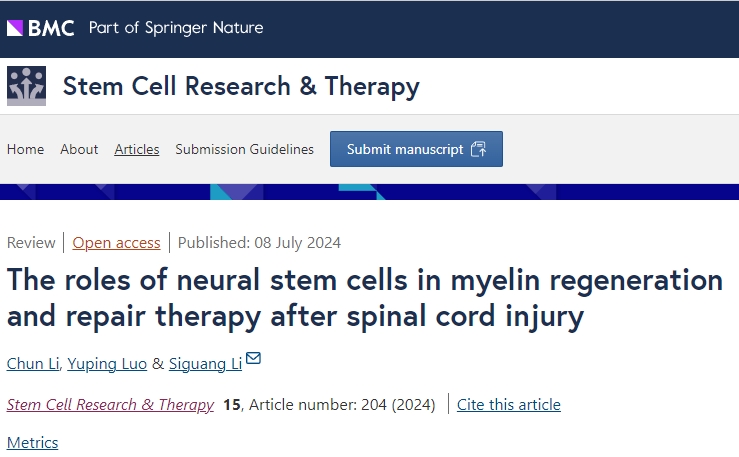Open the About menu item
The height and width of the screenshot is (457, 739).
pyautogui.click(x=79, y=149)
